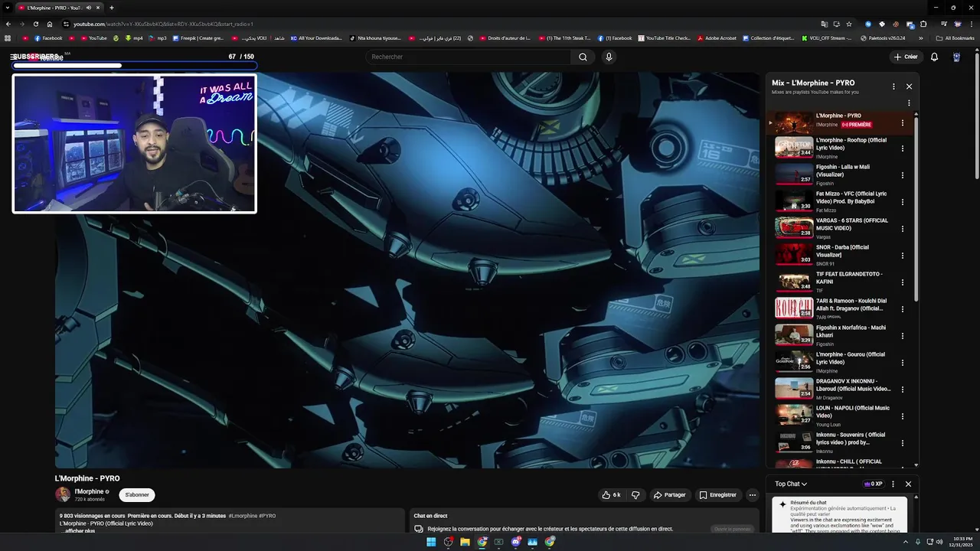
Task: Open options menu for L'Morphine - Rooftop
Action: click(903, 148)
